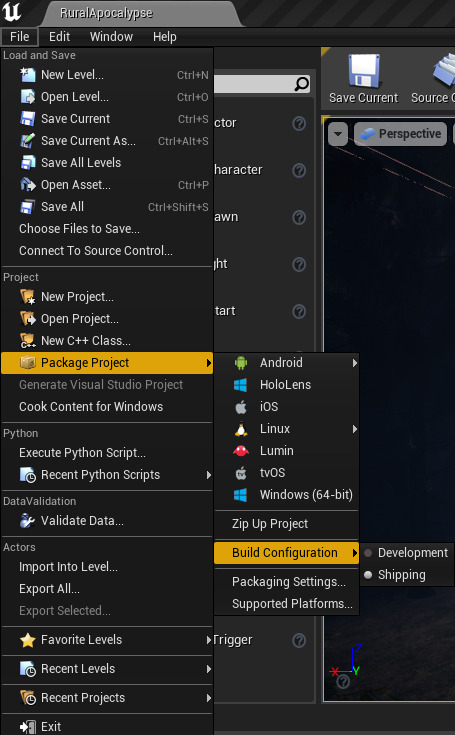
Task: Open the Window menu
Action: click(111, 37)
